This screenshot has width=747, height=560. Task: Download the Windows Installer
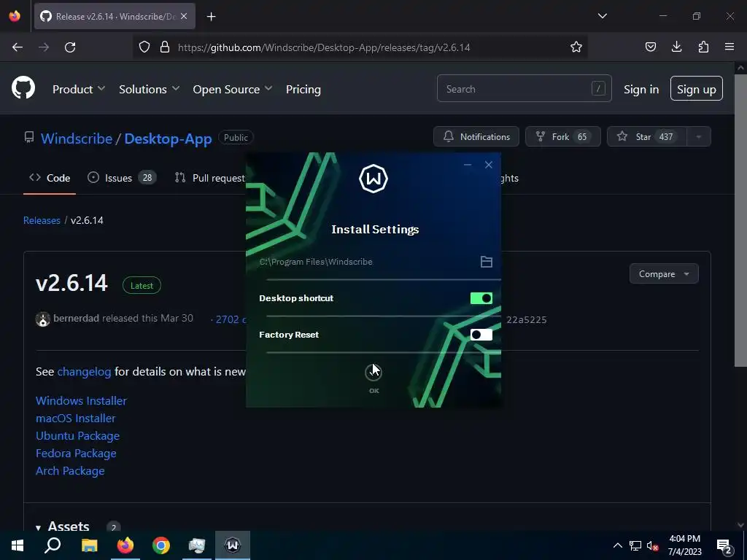(x=81, y=400)
